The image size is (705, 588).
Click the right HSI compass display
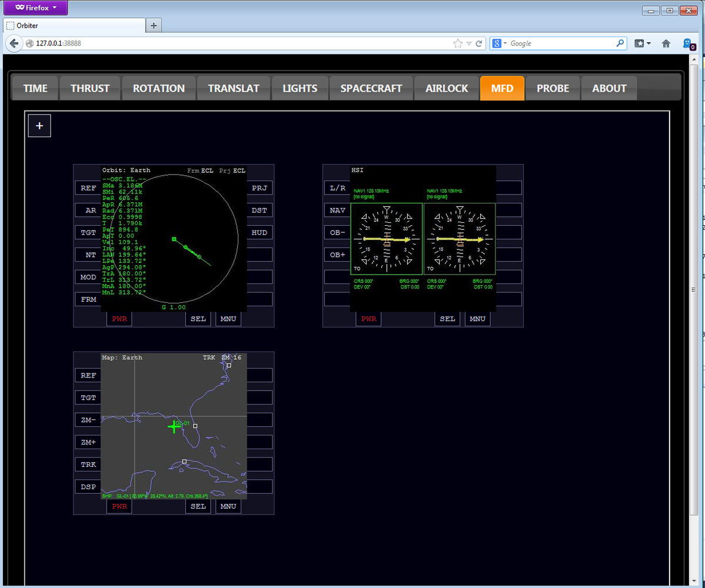tap(460, 239)
